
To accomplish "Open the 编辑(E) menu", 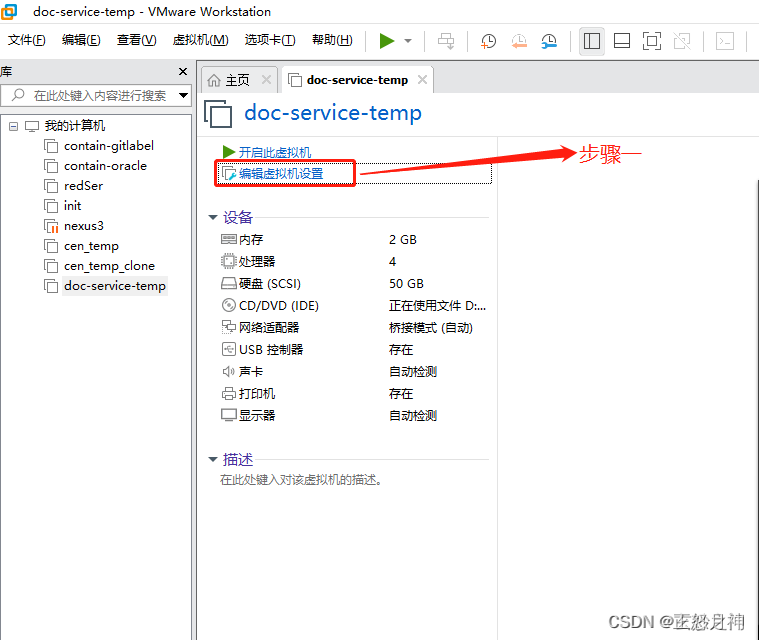I will pos(81,40).
